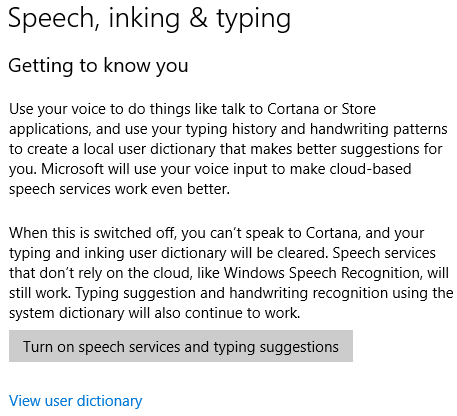The height and width of the screenshot is (416, 457).
Task: Click the Speech, inking & typing page title
Action: pyautogui.click(x=150, y=19)
